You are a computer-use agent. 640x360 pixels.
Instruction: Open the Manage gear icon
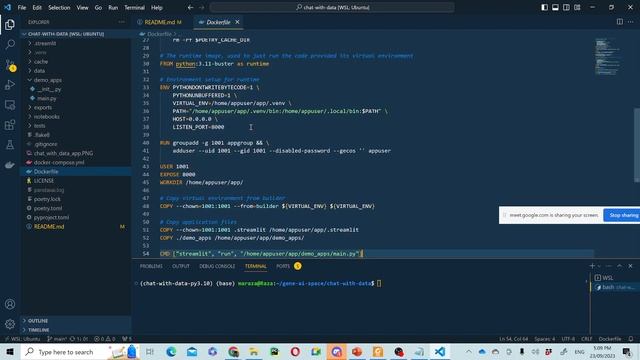[x=10, y=324]
